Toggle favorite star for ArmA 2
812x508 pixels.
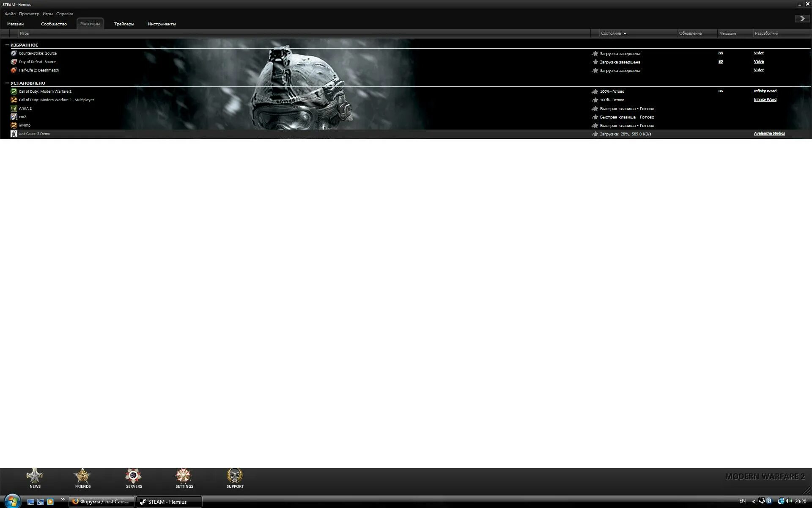point(595,109)
